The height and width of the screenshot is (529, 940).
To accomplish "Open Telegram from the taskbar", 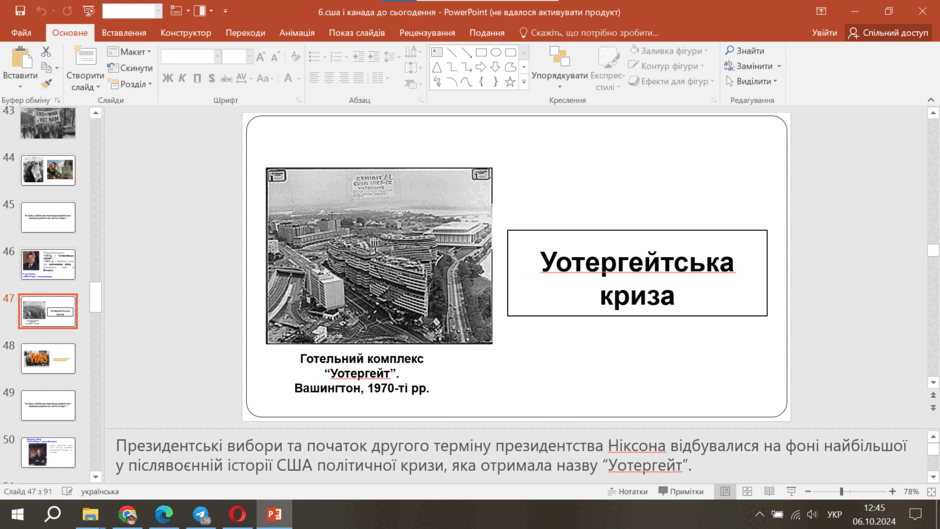I will tap(201, 515).
